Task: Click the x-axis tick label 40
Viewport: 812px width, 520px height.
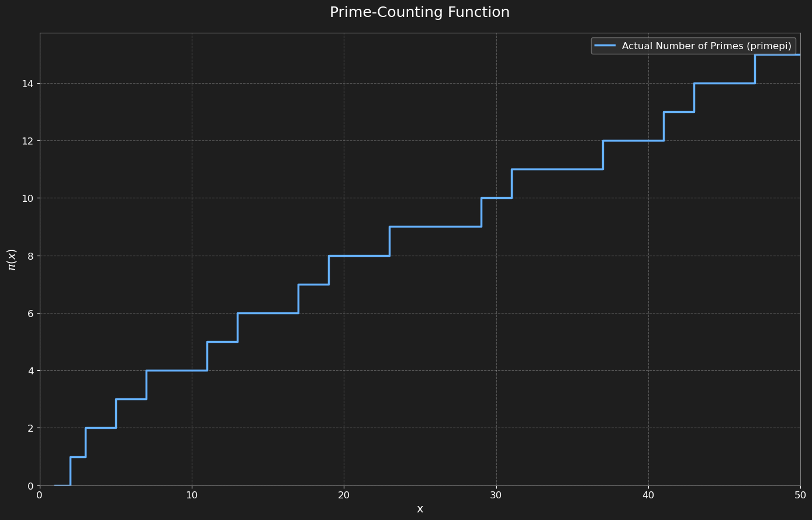Action: coord(648,495)
